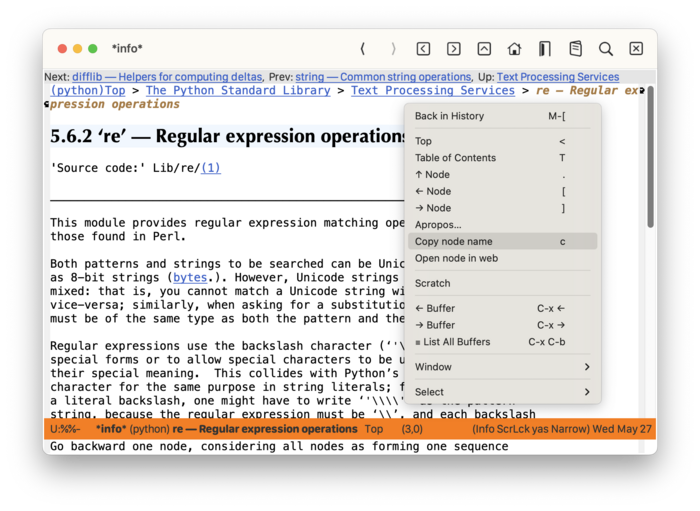Choose Open node in web
Screen dimensions: 700x511
[503, 258]
